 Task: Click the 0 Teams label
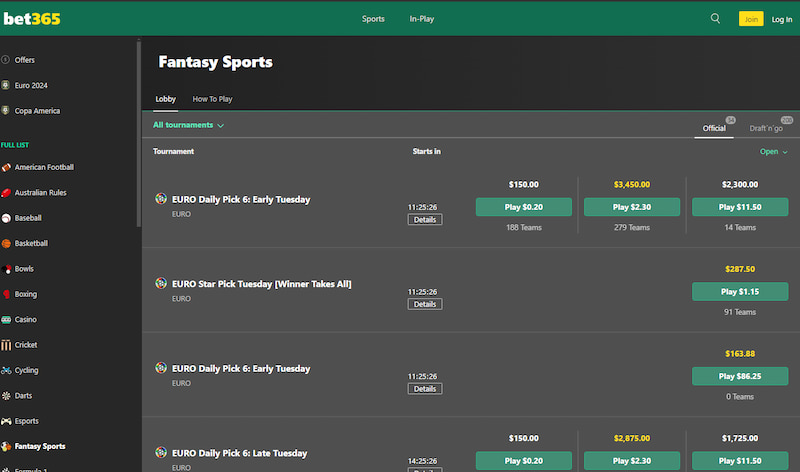click(740, 396)
